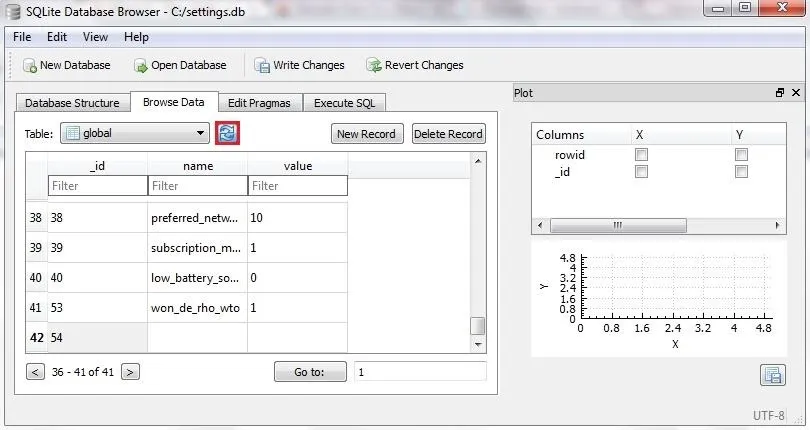Screen dimensions: 810x430
Task: Click the Write Changes toolbar icon
Action: 262,66
